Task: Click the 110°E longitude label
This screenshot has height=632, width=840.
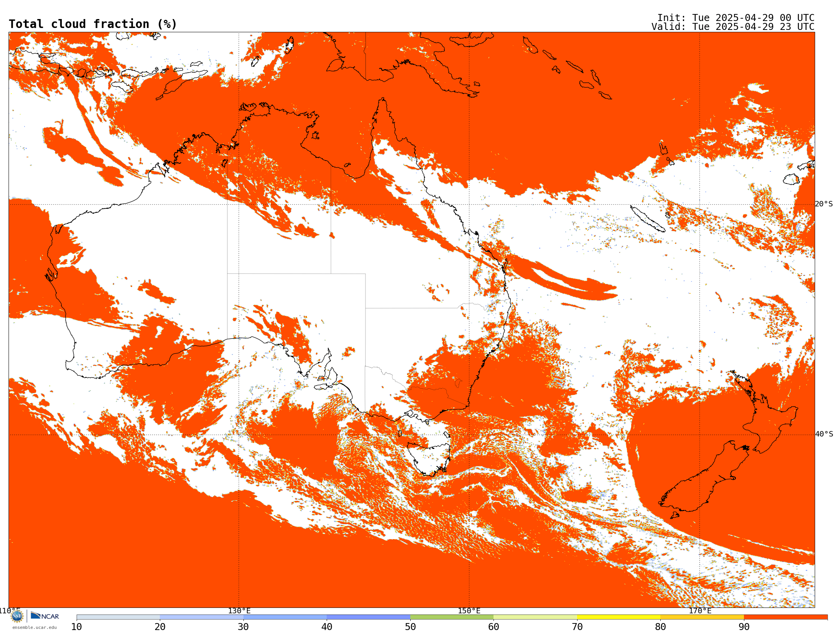Action: click(x=9, y=611)
